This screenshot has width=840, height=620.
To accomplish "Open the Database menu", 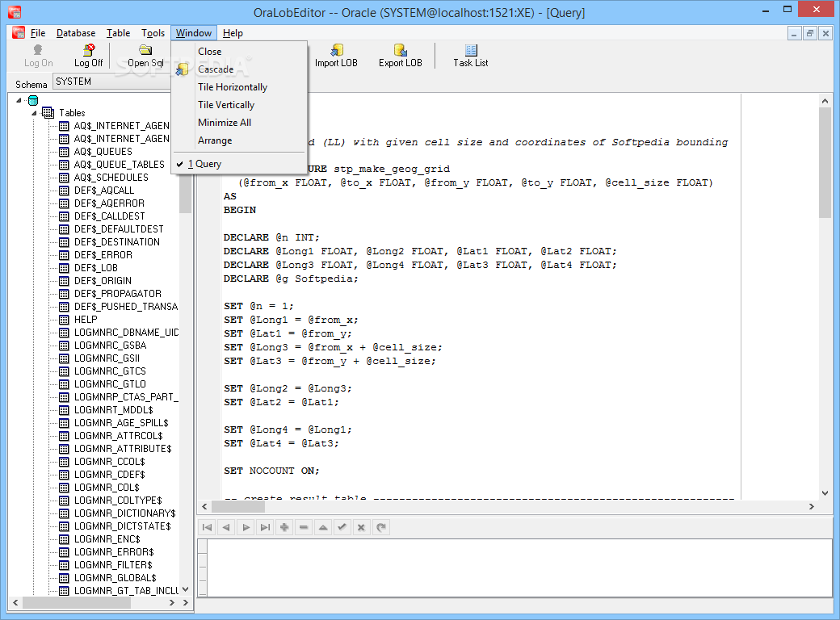I will [x=76, y=33].
